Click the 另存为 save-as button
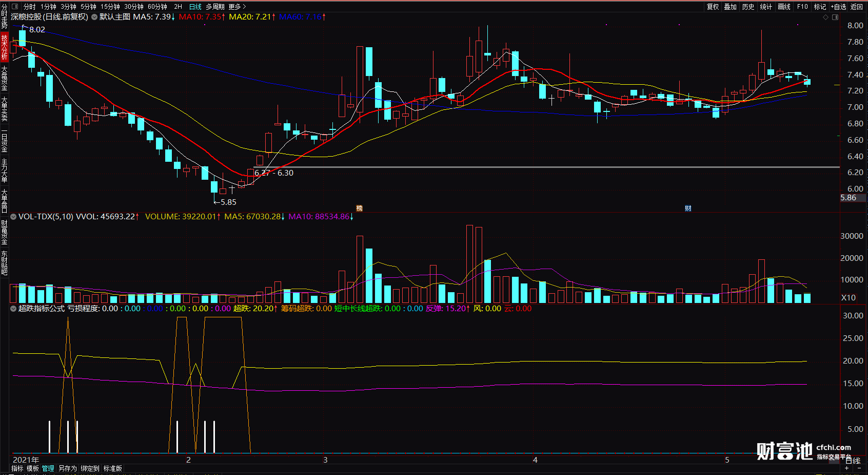The width and height of the screenshot is (868, 475). point(67,468)
